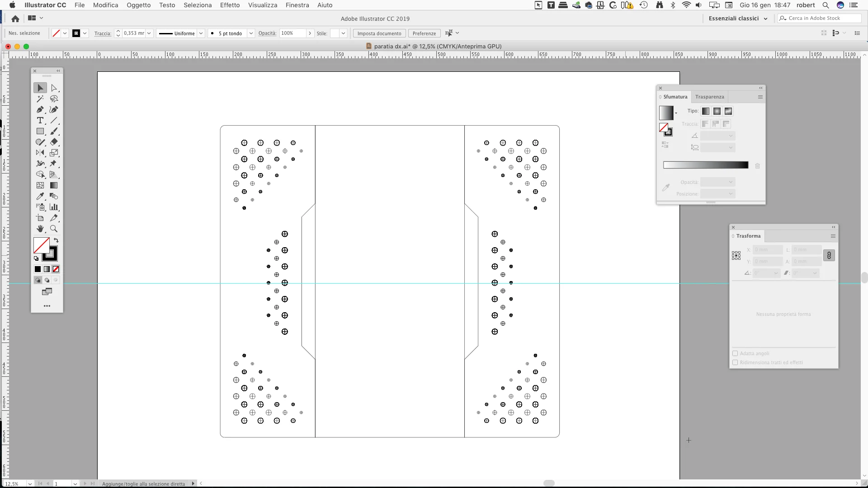Click Imposta documento button
The width and height of the screenshot is (868, 488).
tap(379, 33)
